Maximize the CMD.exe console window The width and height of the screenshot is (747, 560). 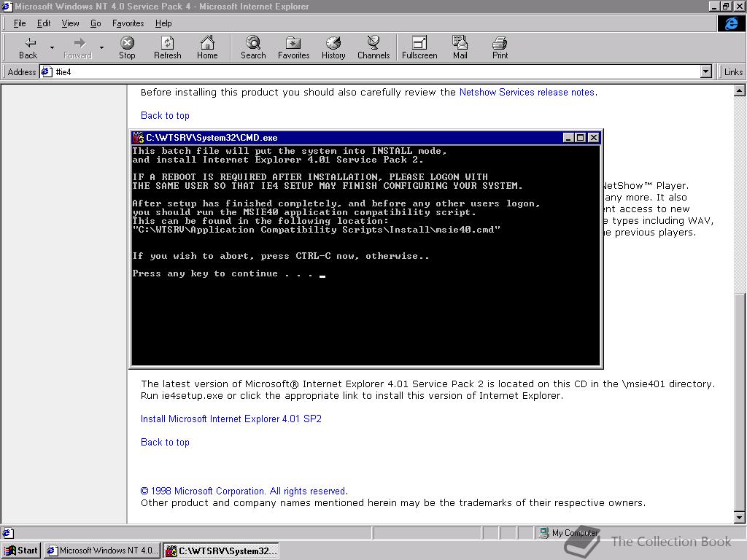click(580, 138)
